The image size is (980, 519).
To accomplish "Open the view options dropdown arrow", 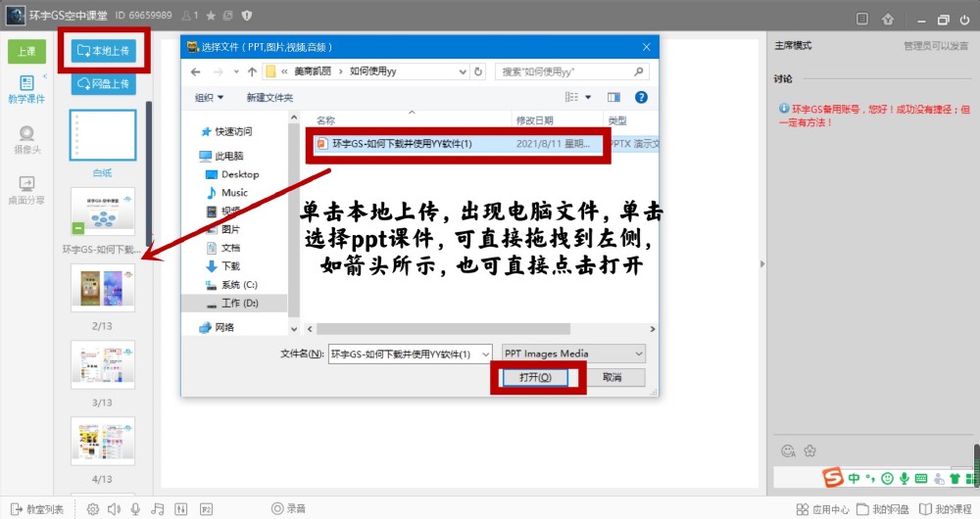I will [588, 97].
